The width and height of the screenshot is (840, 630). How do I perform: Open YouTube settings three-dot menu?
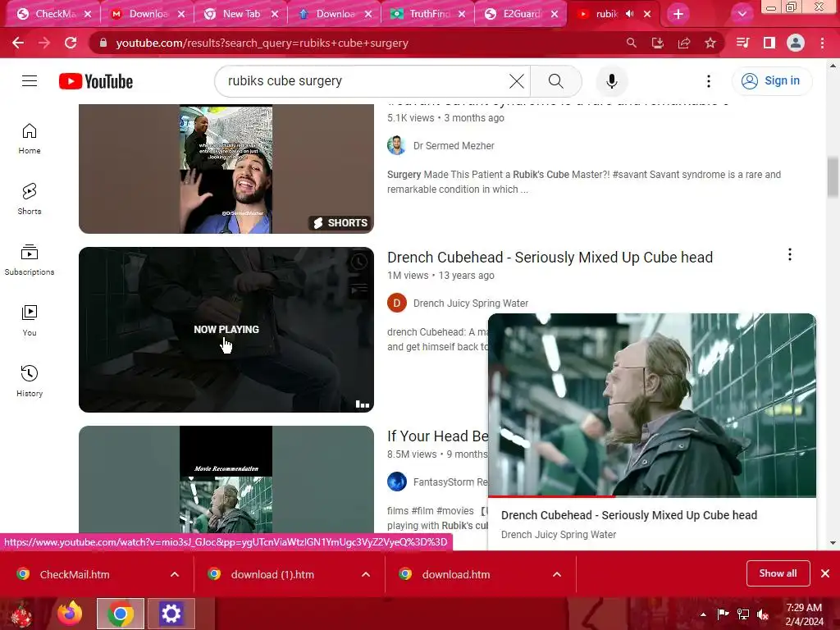708,81
